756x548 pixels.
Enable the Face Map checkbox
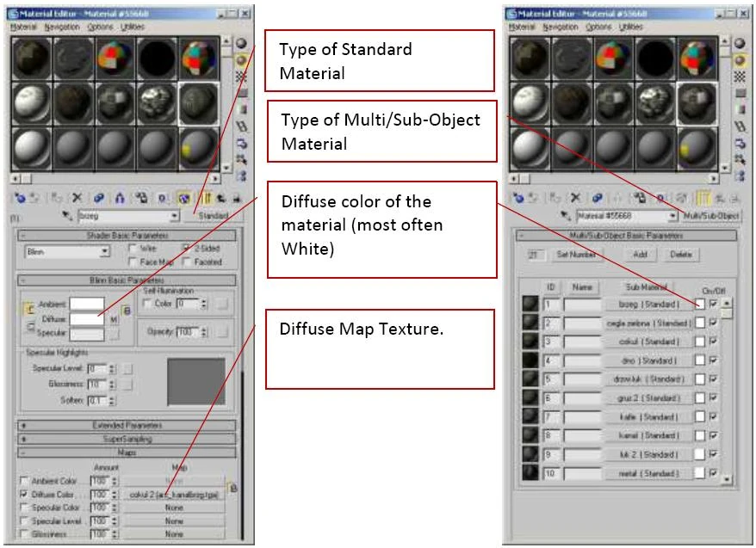coord(133,262)
